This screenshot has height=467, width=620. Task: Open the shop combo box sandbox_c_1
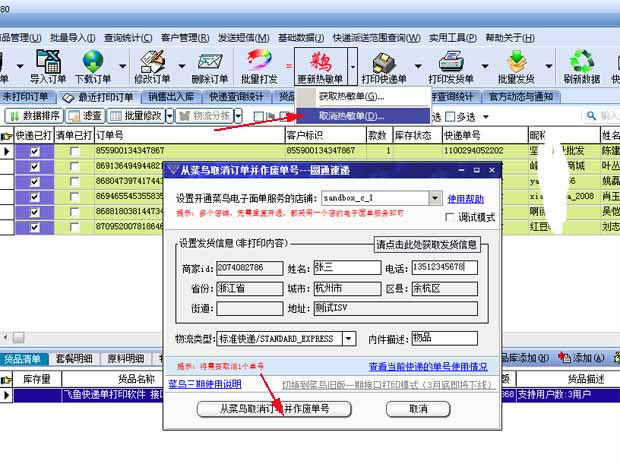(435, 198)
